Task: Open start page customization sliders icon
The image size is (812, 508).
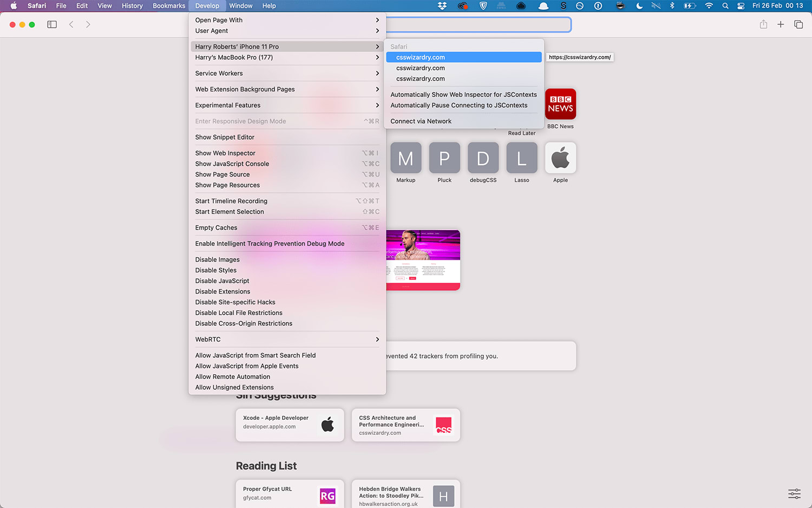Action: 794,493
